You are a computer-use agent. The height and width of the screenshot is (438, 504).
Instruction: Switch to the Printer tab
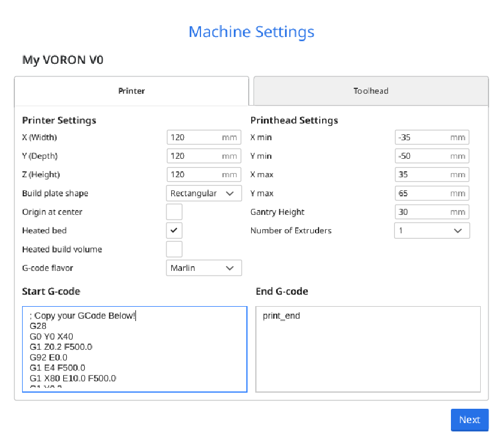(x=131, y=91)
